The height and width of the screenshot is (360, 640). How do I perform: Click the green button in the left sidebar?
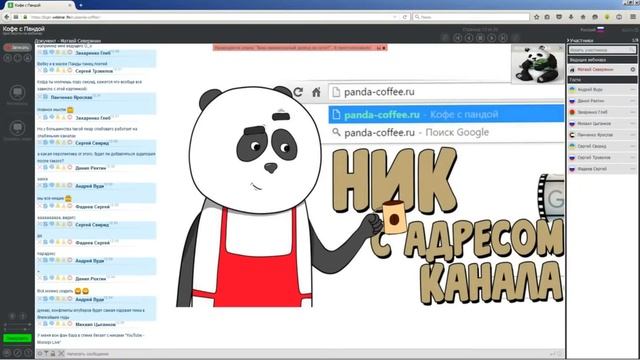click(x=17, y=338)
